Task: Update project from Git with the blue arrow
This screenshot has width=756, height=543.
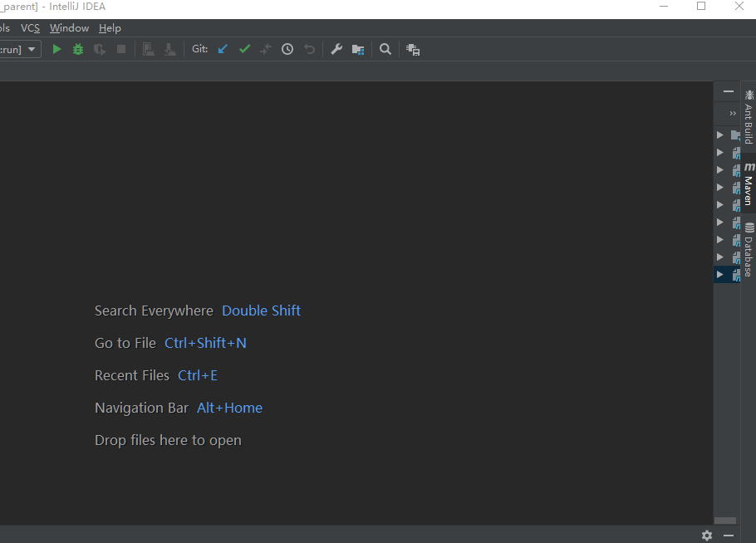Action: (x=222, y=49)
